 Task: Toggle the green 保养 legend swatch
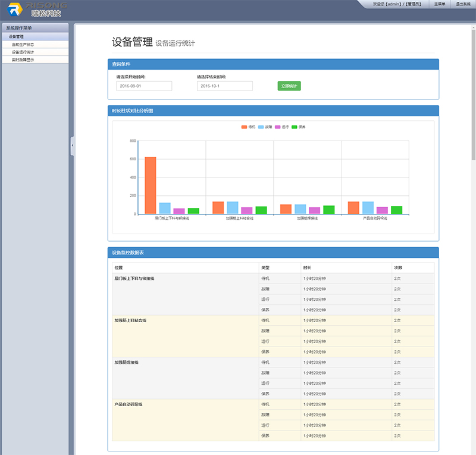294,127
